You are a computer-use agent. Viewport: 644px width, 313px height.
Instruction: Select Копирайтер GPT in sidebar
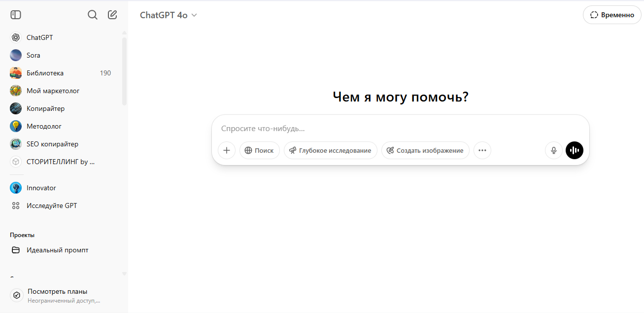click(63, 108)
